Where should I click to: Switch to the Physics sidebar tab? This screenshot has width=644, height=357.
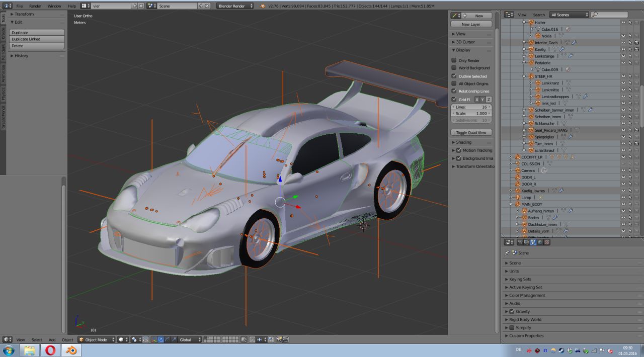tap(3, 93)
